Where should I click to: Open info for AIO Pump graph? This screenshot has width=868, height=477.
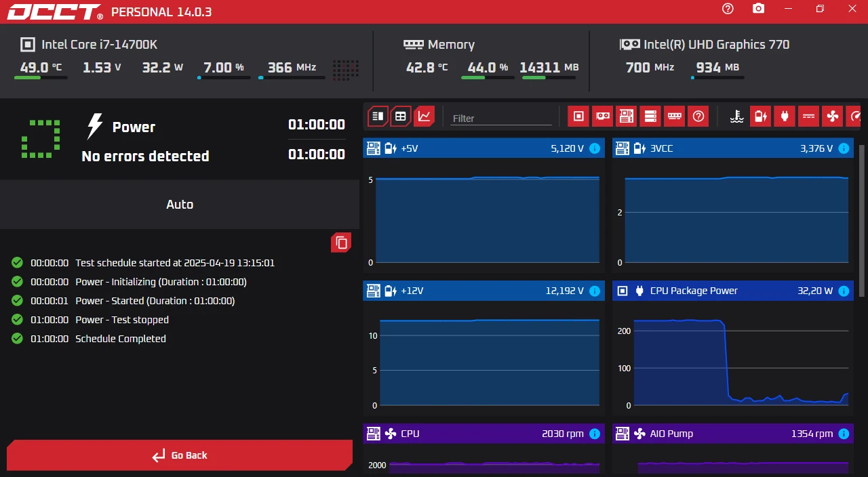click(844, 434)
